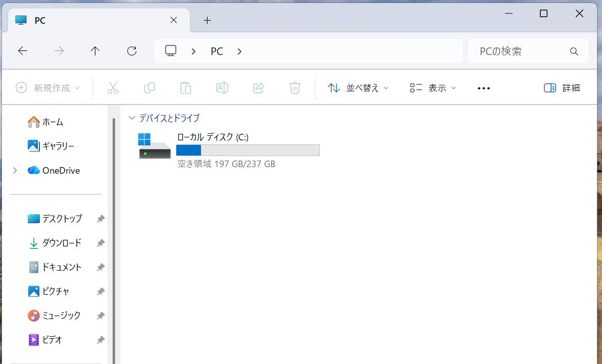This screenshot has width=602, height=364.
Task: Click the sidebar vertical scrollbar
Action: click(114, 241)
